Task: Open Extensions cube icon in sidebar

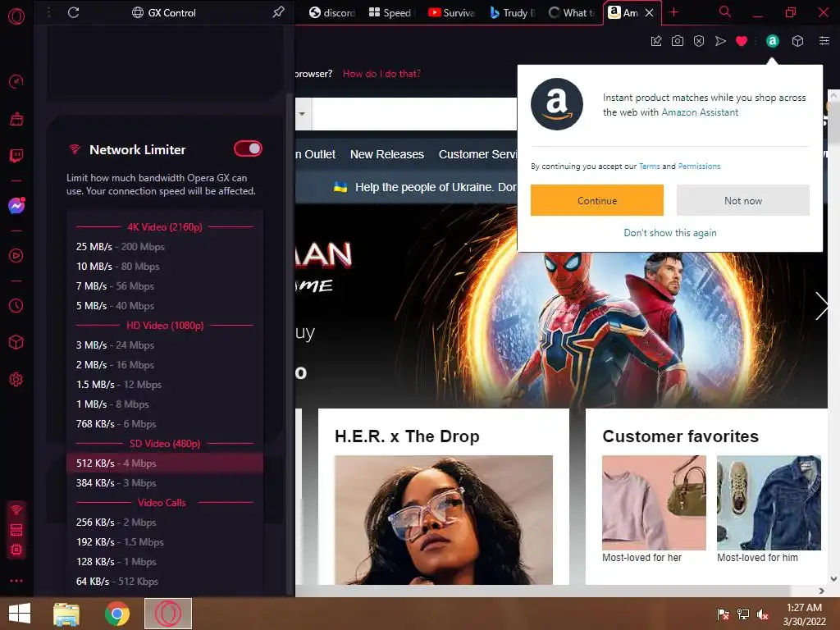Action: (x=16, y=342)
